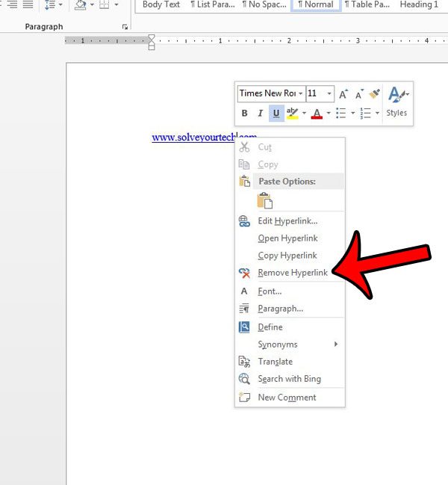448x485 pixels.
Task: Open Styles gallery from mini toolbar
Action: click(x=397, y=102)
